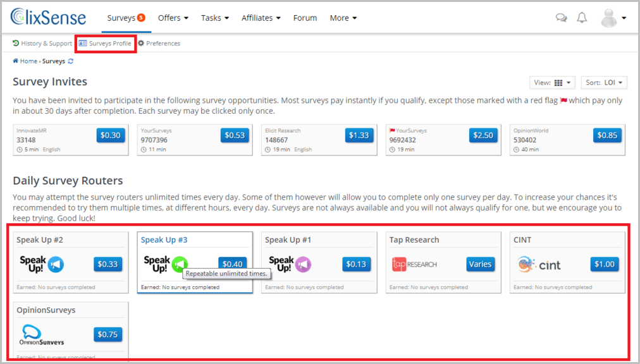Click survey ID 33148
The image size is (640, 364).
point(26,140)
